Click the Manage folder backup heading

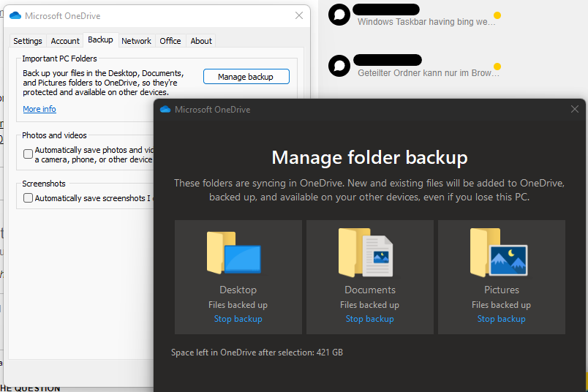pyautogui.click(x=370, y=157)
